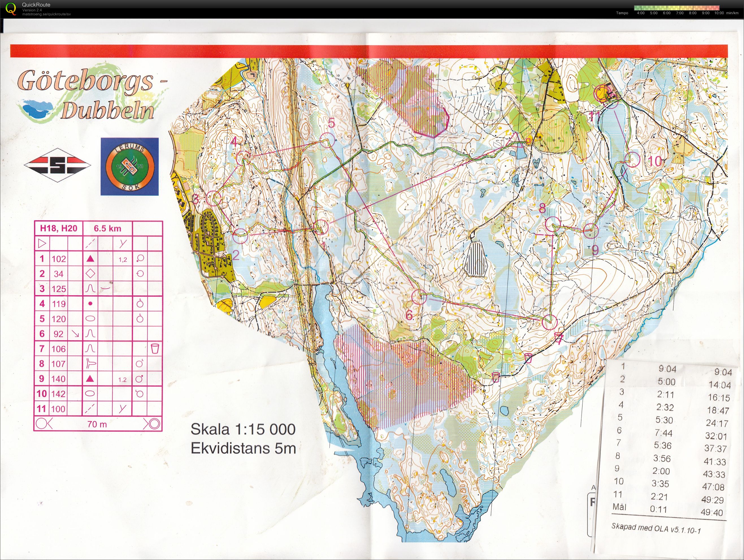The width and height of the screenshot is (744, 560).
Task: Click control code 92
Action: point(58,334)
